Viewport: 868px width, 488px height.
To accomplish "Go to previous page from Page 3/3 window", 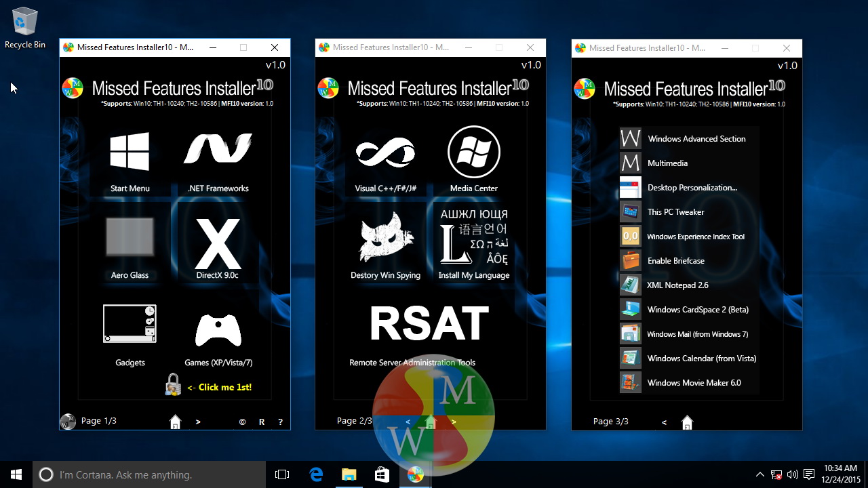I will click(x=664, y=422).
